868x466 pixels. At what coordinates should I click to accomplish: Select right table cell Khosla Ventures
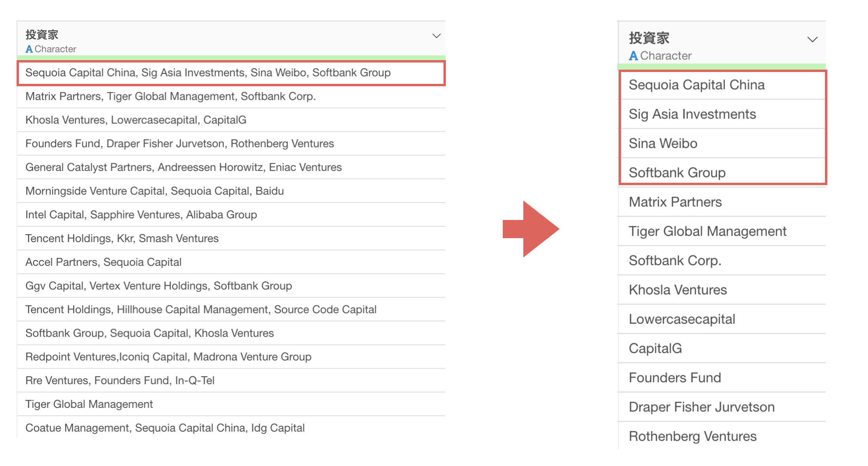[x=722, y=290]
